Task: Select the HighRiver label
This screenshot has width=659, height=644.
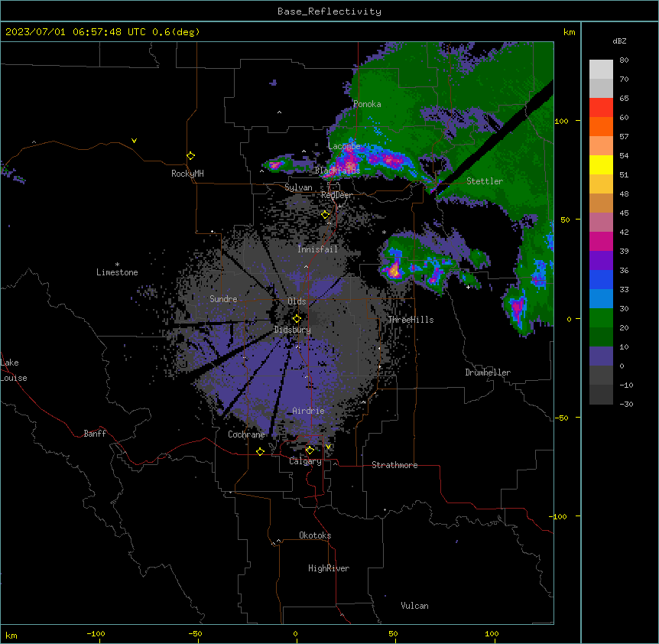Action: [329, 568]
